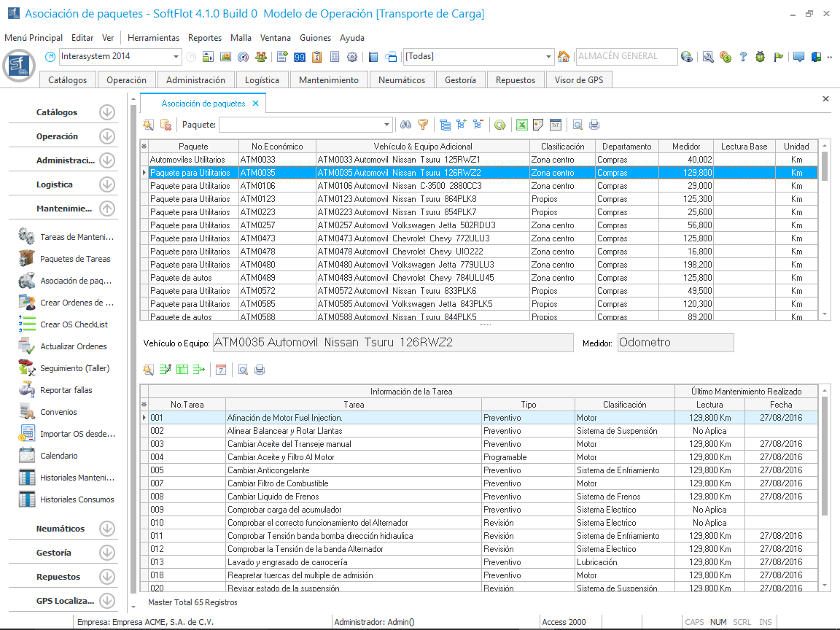This screenshot has width=840, height=630.
Task: Click the funnel filter icon in upper grid toolbar
Action: (422, 125)
